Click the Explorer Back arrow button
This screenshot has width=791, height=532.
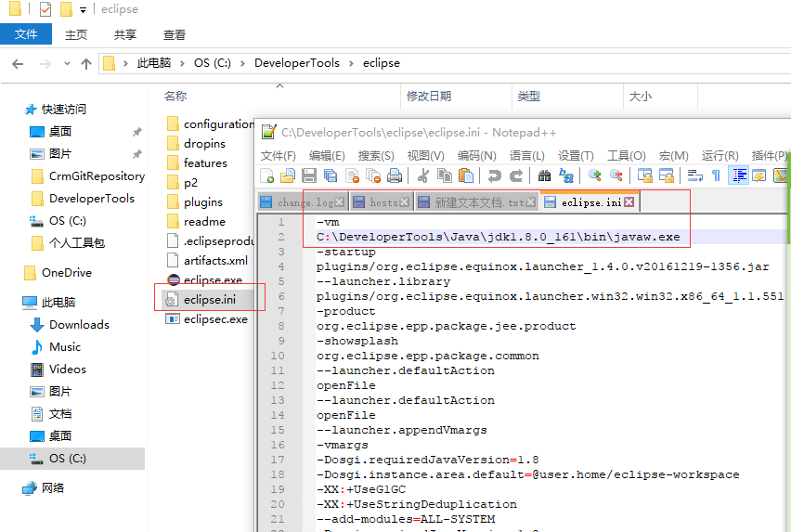point(18,63)
